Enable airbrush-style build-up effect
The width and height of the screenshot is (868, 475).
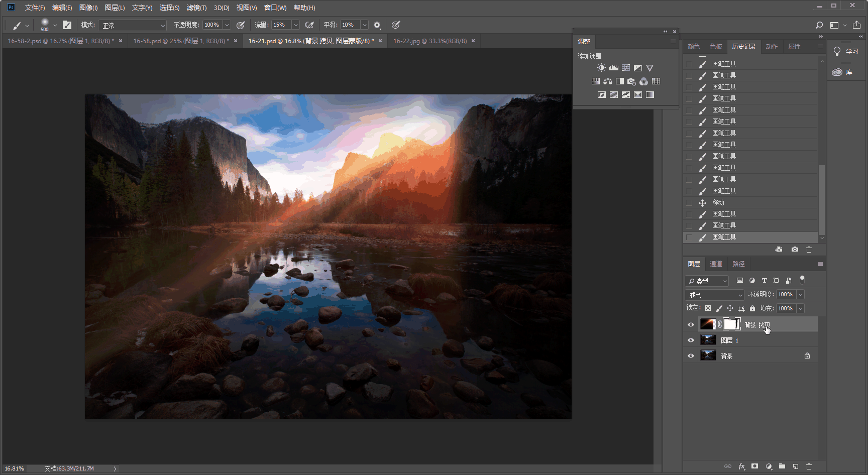309,25
